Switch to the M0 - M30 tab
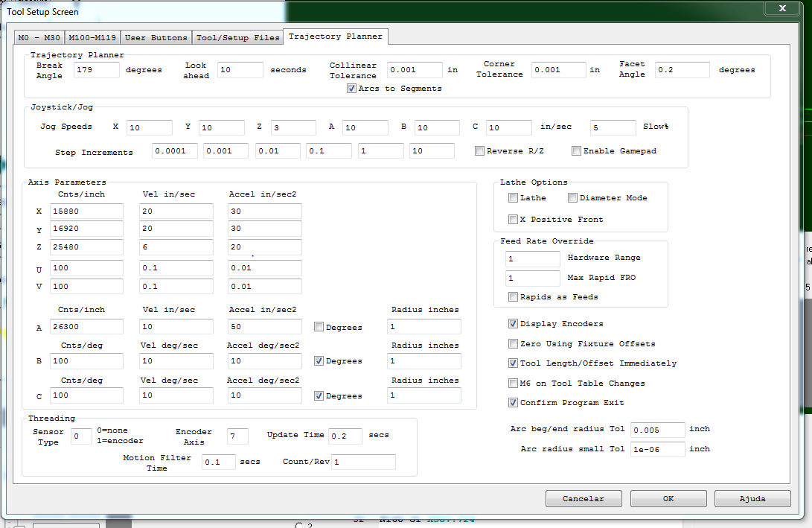 39,37
